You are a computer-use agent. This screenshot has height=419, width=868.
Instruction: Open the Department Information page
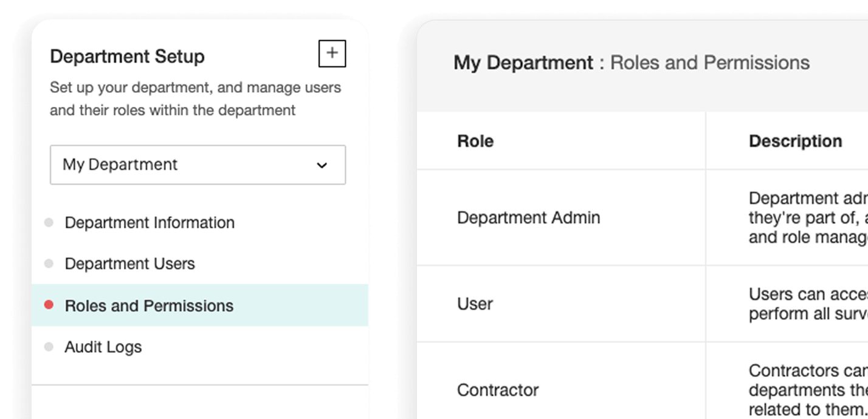[150, 222]
